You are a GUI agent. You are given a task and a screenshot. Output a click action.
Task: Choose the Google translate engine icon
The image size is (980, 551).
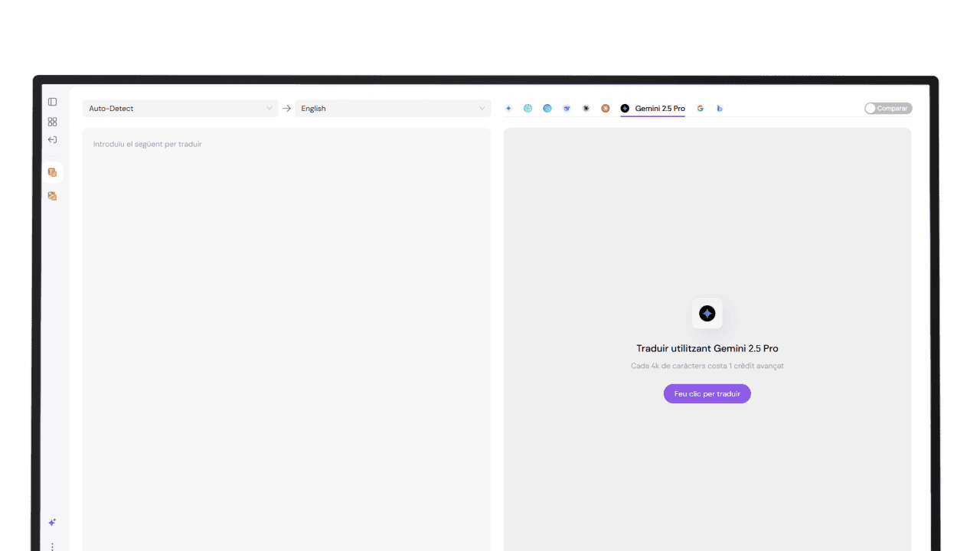700,109
